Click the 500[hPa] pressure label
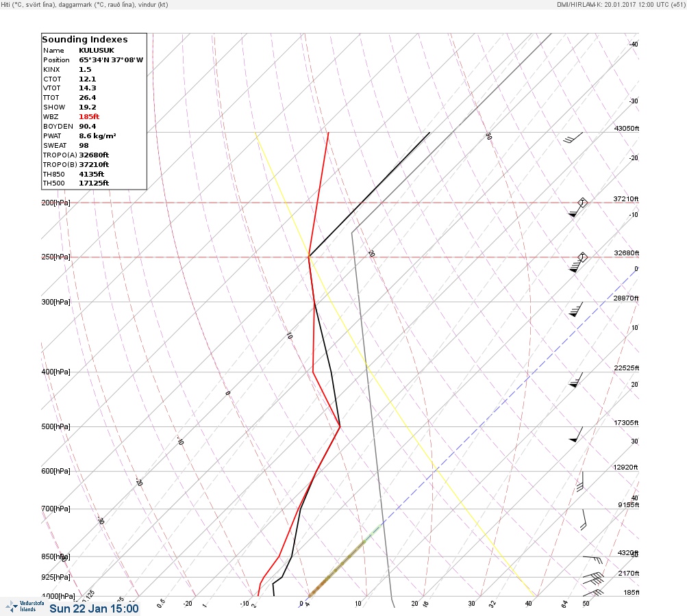687x616 pixels. (55, 426)
